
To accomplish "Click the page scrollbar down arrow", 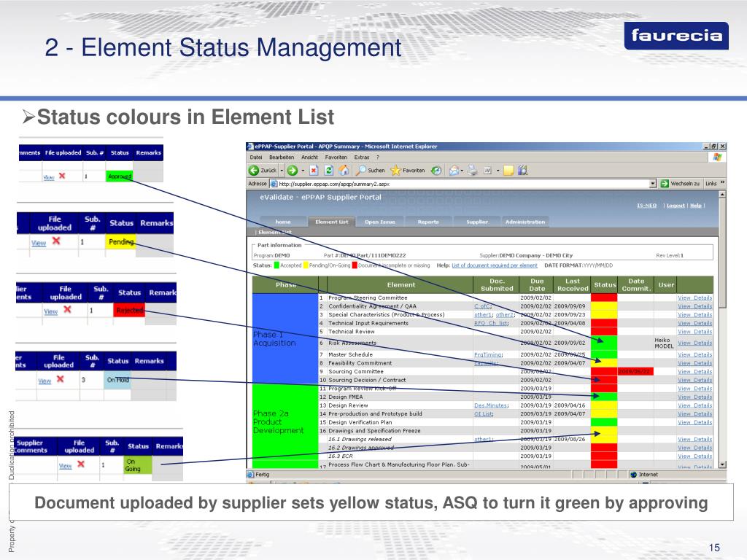I will [722, 464].
